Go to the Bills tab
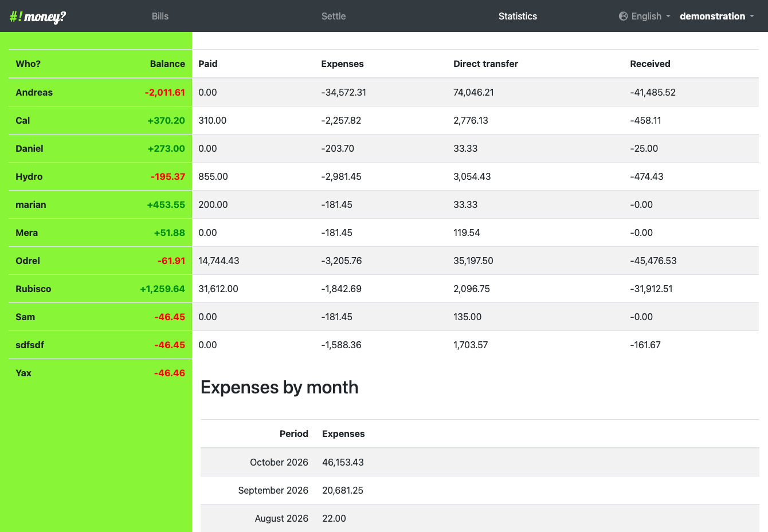The width and height of the screenshot is (768, 532). click(160, 16)
